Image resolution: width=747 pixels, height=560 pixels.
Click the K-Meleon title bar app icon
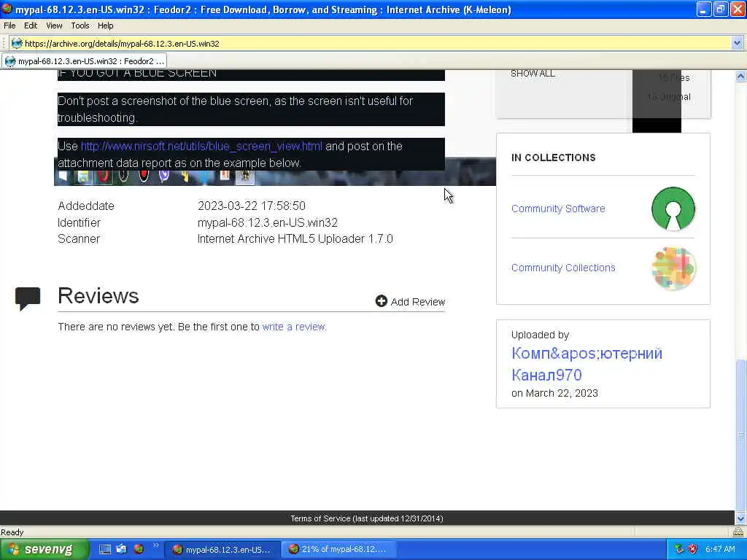[7, 9]
